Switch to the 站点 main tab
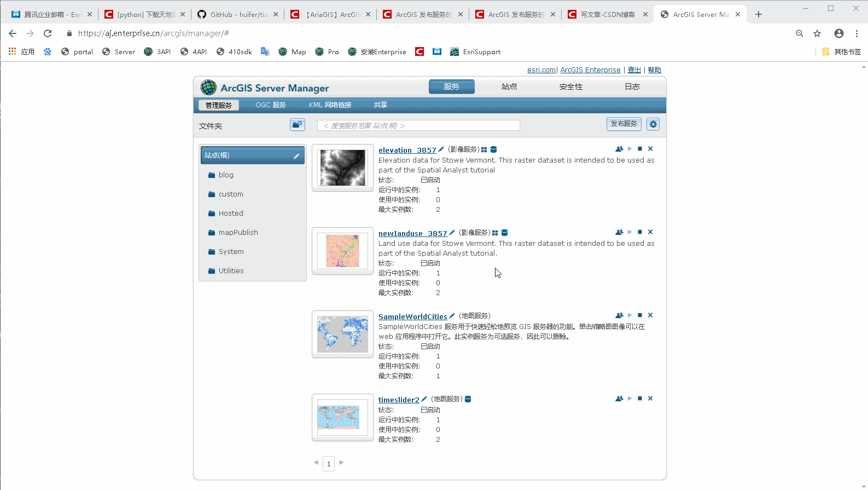This screenshot has width=868, height=490. pyautogui.click(x=509, y=87)
